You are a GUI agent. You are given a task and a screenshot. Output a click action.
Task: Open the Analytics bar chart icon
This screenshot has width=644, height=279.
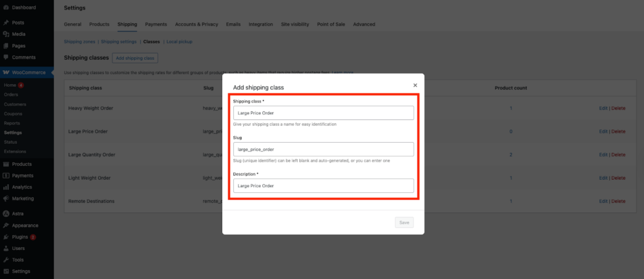point(6,187)
